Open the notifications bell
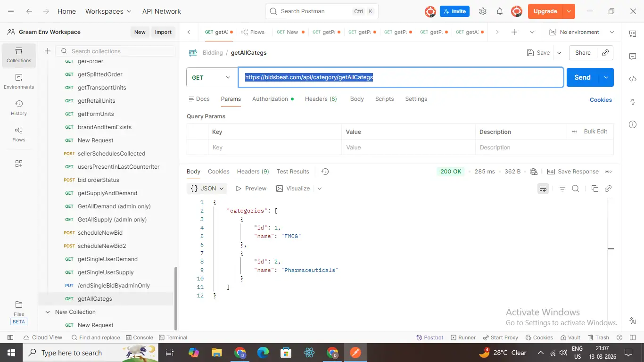Viewport: 644px width, 362px height. pos(500,11)
